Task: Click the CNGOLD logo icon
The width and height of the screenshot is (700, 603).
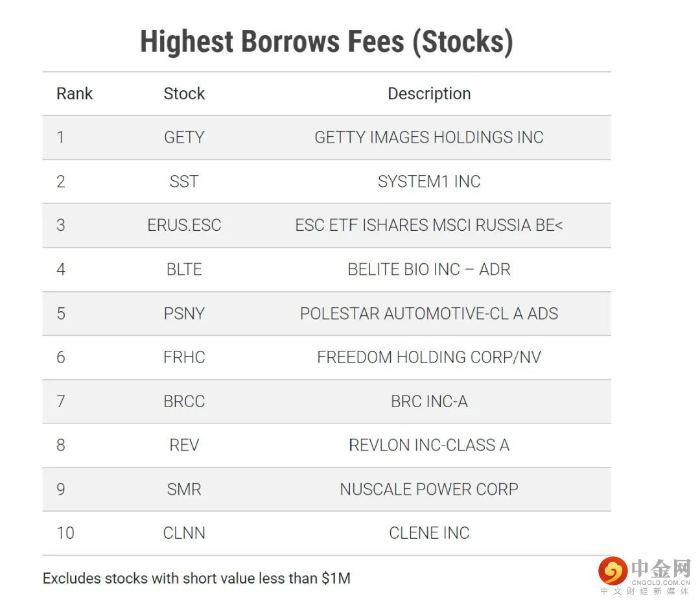Action: coord(612,571)
